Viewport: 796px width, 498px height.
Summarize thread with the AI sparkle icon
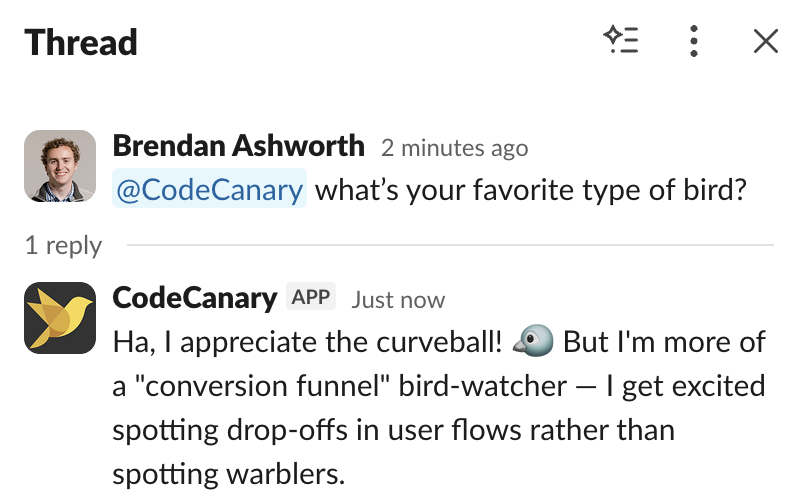tap(621, 41)
